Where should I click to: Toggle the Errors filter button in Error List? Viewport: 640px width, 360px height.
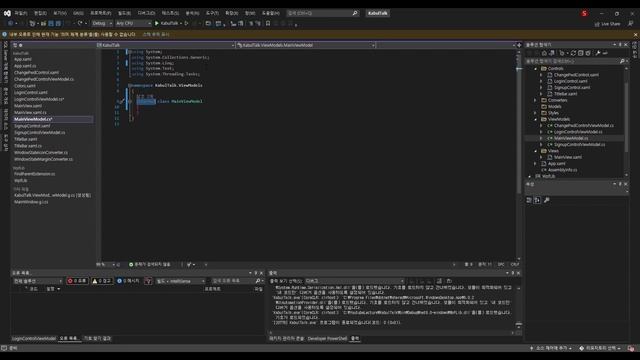pos(77,281)
